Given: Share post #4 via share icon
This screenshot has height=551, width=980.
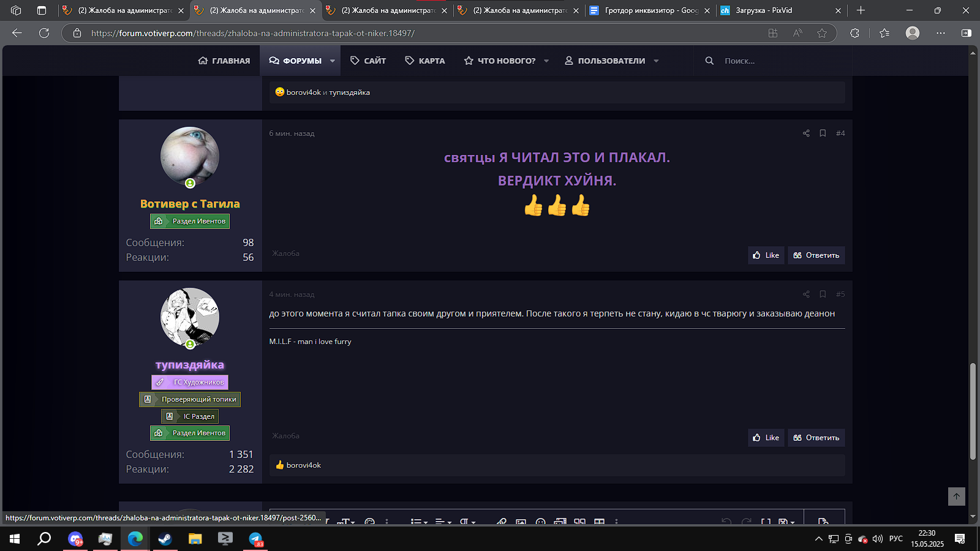Looking at the screenshot, I should tap(806, 133).
